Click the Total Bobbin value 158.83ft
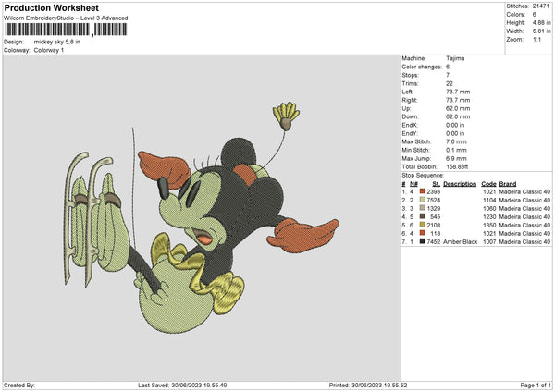This screenshot has width=555, height=392. point(457,166)
